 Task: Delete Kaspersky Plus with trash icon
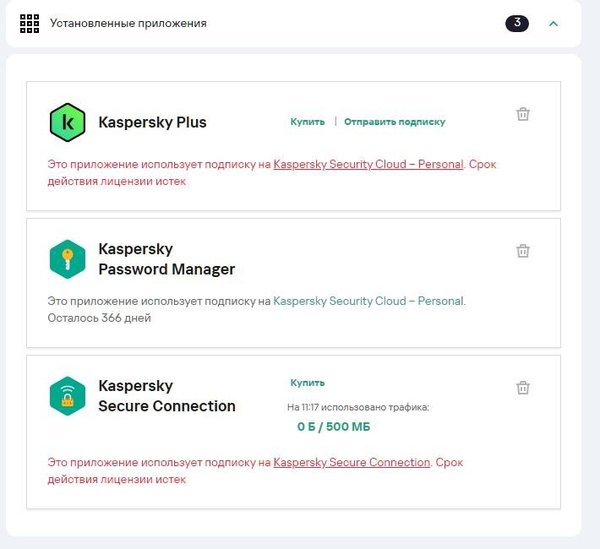522,114
